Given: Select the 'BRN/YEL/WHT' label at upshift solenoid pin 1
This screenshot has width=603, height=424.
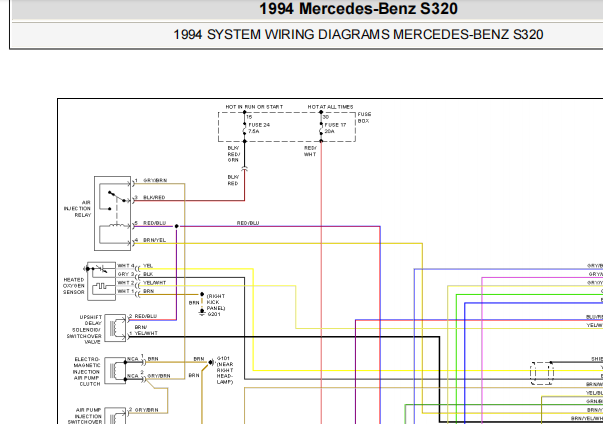Looking at the screenshot, I should pyautogui.click(x=146, y=330).
